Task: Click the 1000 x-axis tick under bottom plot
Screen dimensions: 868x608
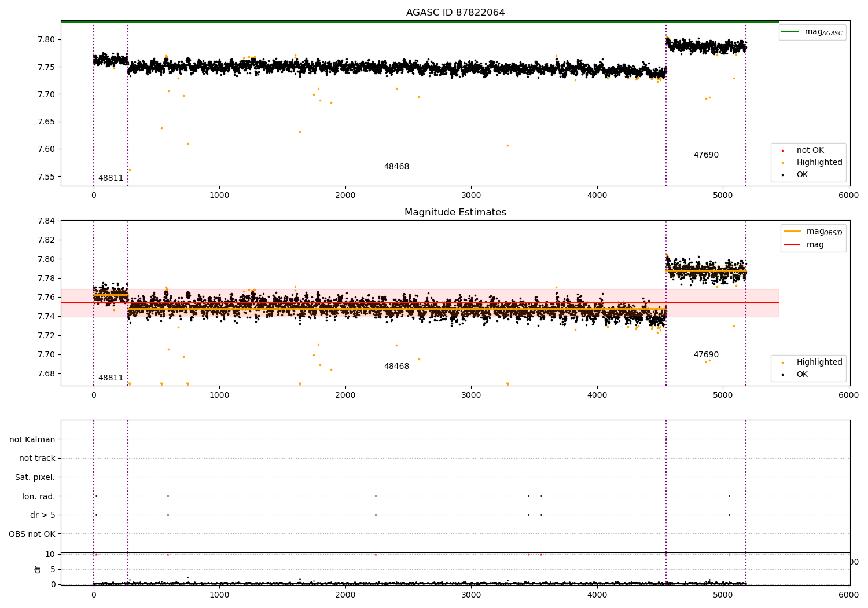Action: coord(219,595)
